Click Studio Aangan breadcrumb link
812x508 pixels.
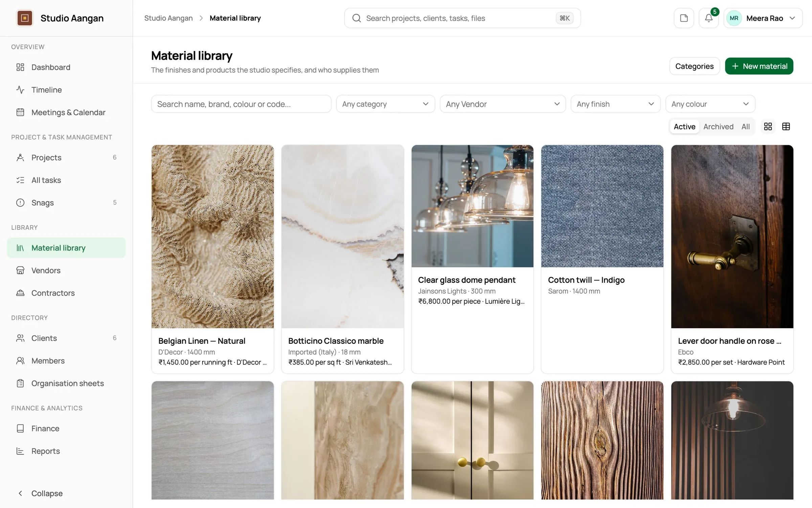click(x=168, y=18)
